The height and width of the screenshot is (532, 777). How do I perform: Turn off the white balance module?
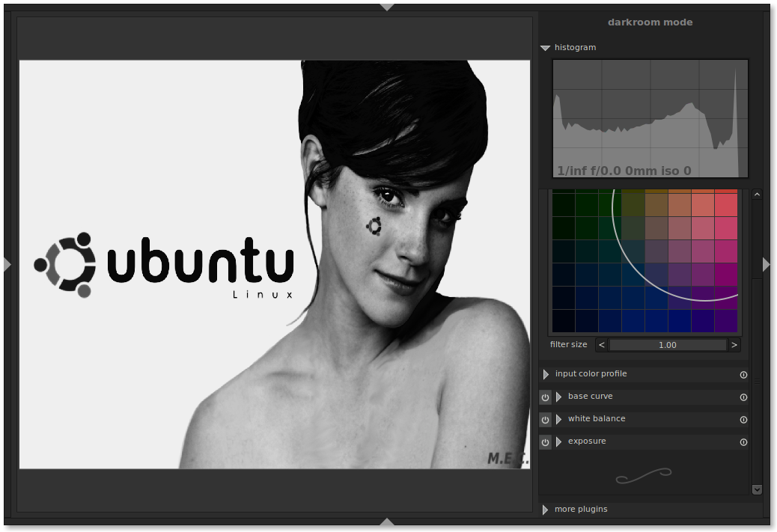[545, 420]
